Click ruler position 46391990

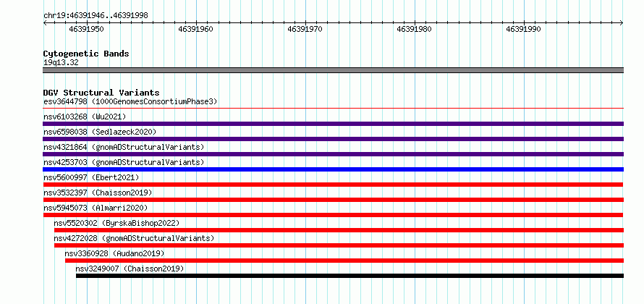[523, 29]
